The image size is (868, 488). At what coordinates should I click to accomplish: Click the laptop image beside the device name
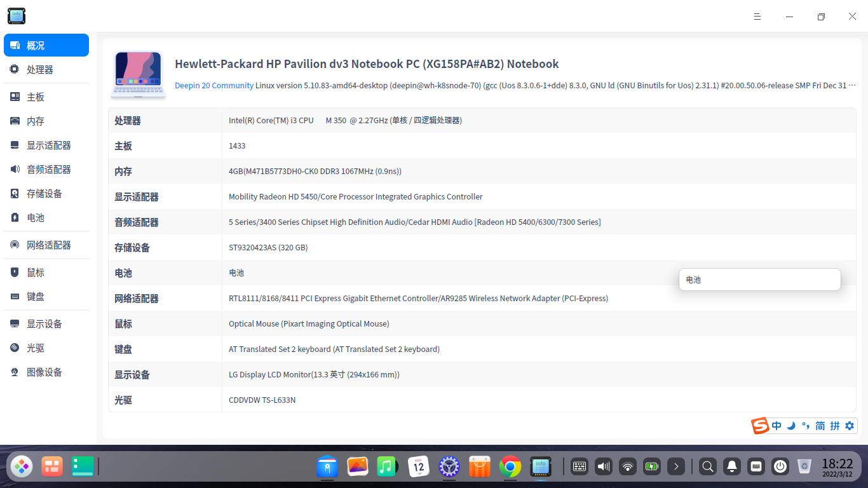pyautogui.click(x=139, y=74)
